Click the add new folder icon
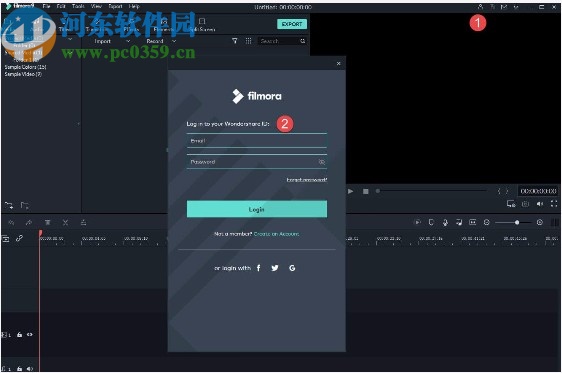 [x=9, y=205]
